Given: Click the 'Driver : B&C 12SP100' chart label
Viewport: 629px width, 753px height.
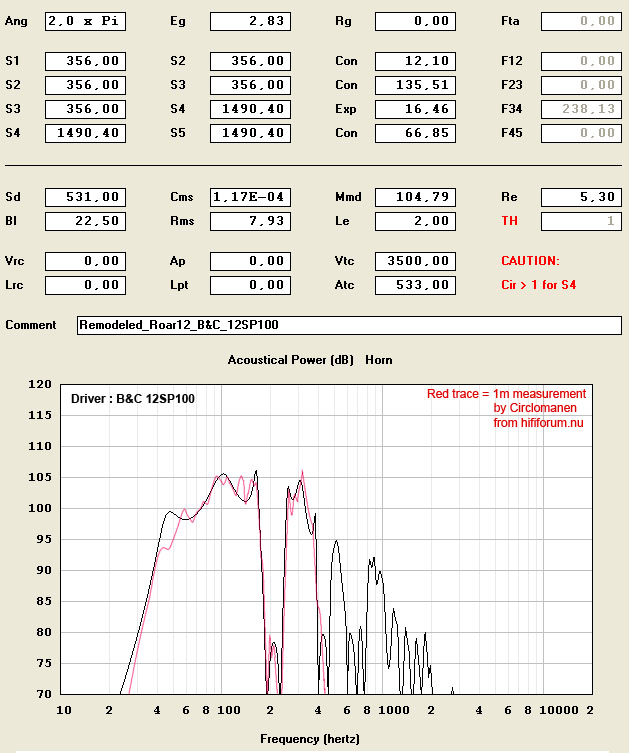Looking at the screenshot, I should click(x=133, y=399).
